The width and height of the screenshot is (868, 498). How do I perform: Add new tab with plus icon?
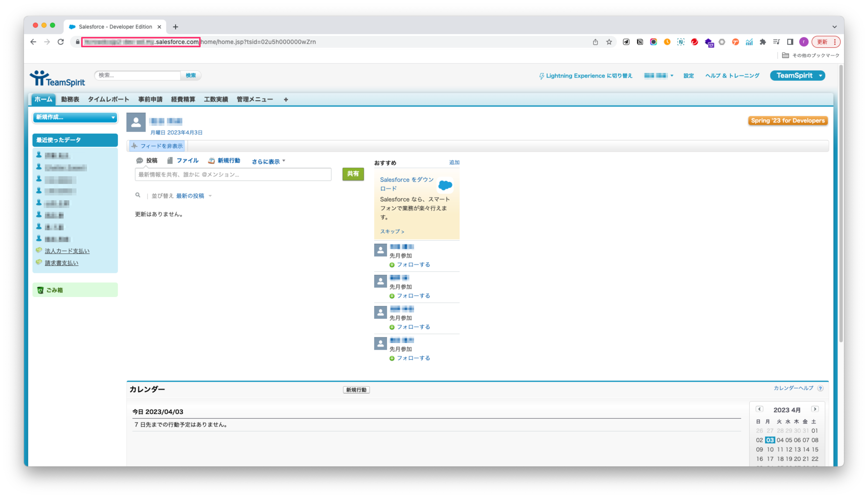click(x=176, y=27)
